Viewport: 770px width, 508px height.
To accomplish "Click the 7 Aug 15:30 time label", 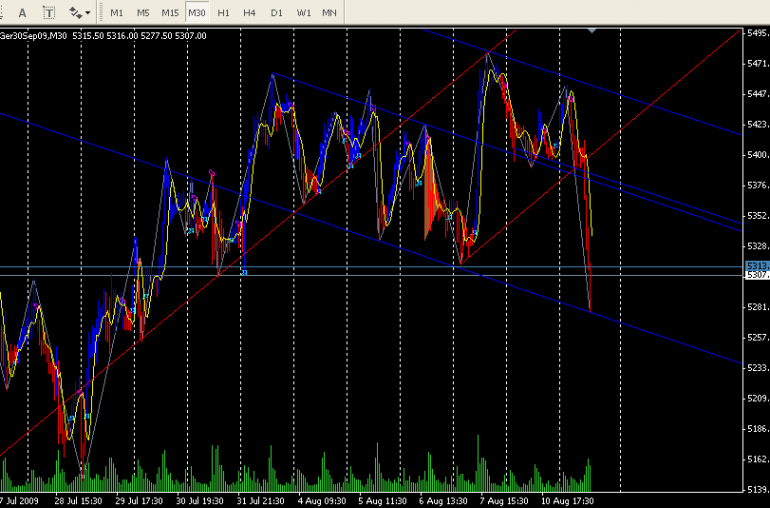I will (504, 501).
